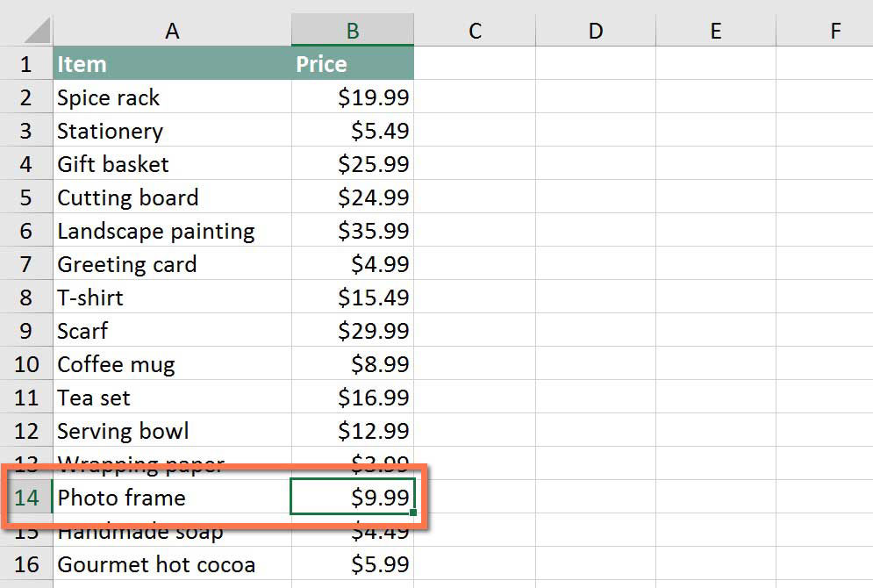The width and height of the screenshot is (873, 588).
Task: Select the Tea set cell
Action: tap(172, 398)
